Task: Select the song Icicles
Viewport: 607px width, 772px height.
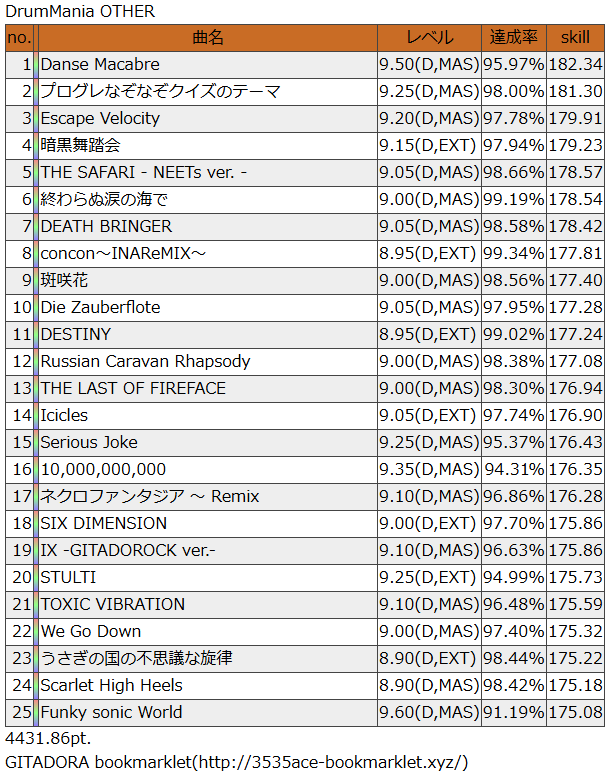Action: point(64,416)
